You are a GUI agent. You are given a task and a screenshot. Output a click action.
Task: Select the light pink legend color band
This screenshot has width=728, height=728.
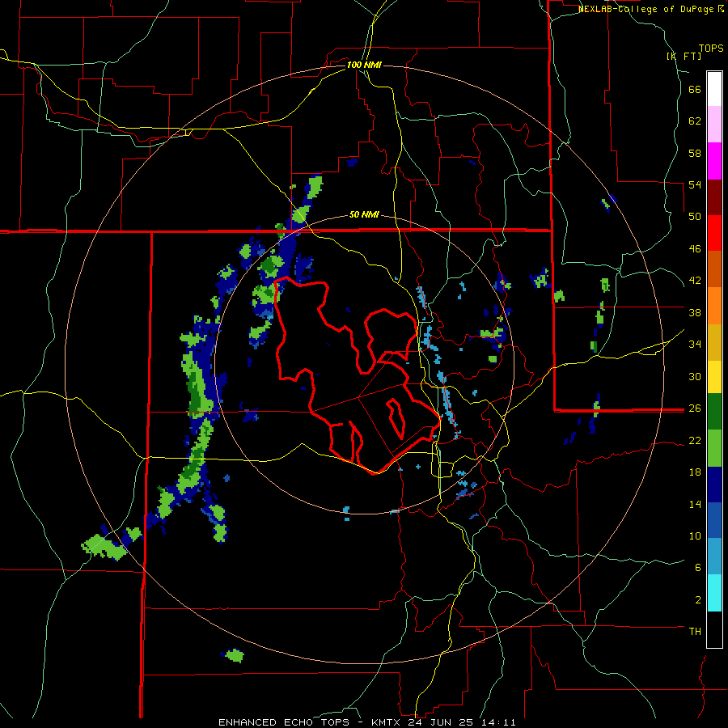[x=714, y=125]
